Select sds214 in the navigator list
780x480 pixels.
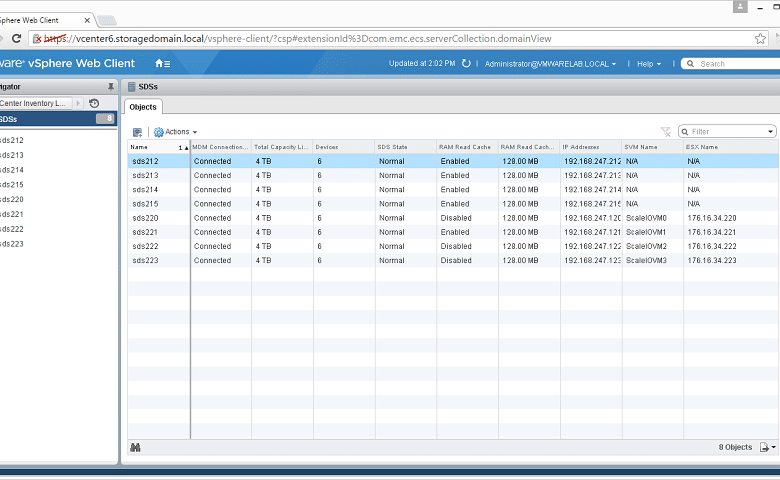12,170
